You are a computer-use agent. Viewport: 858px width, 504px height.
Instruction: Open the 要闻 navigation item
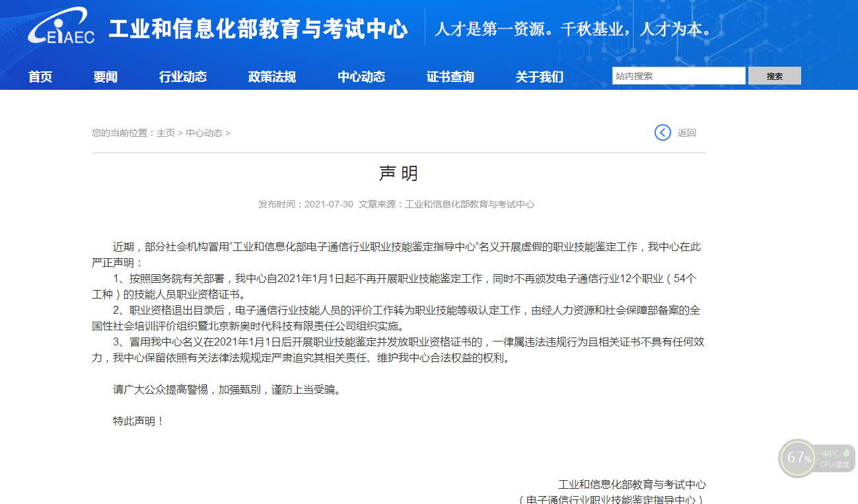point(105,77)
